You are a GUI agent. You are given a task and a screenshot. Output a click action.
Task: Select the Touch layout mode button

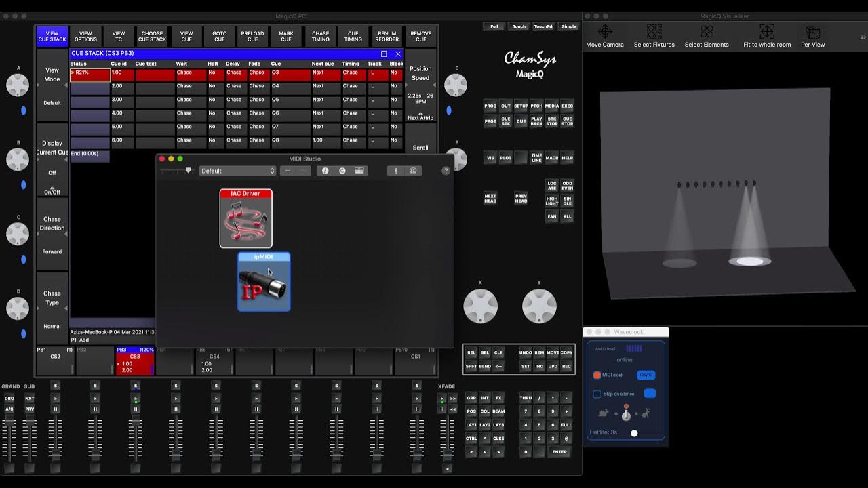(519, 26)
